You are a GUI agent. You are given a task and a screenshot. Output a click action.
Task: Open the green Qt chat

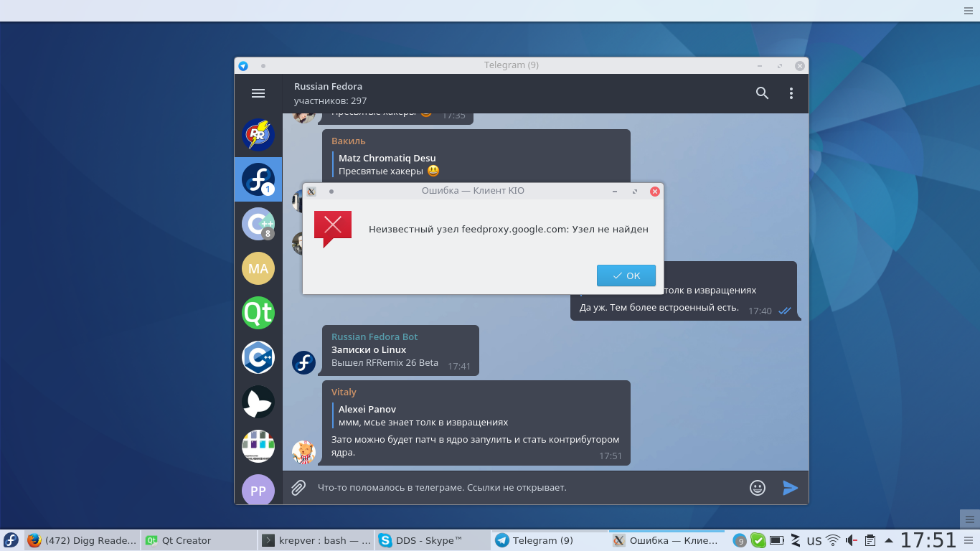(258, 313)
